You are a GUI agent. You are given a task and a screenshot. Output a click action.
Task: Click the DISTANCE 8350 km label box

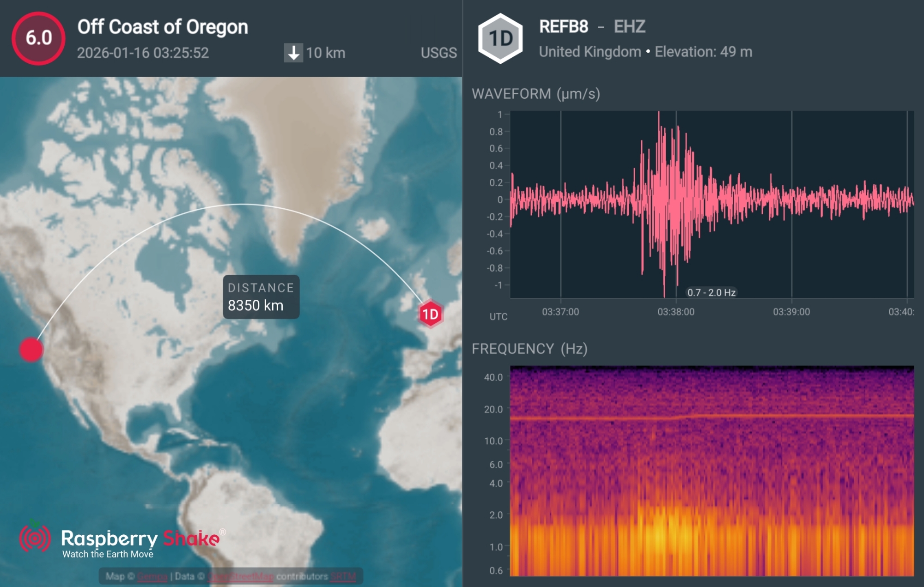pos(261,297)
